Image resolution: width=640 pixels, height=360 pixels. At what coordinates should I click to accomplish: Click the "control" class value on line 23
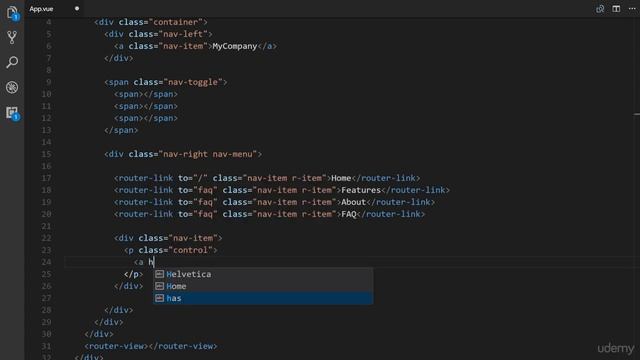pos(190,250)
